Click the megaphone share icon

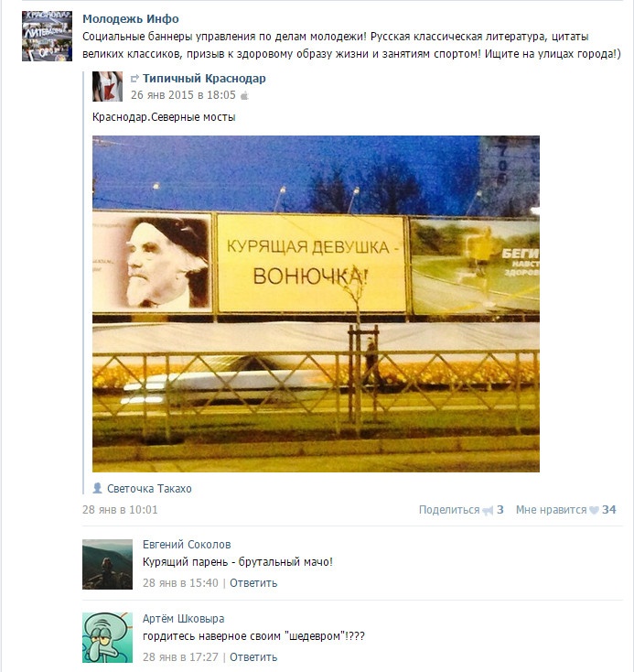click(488, 511)
